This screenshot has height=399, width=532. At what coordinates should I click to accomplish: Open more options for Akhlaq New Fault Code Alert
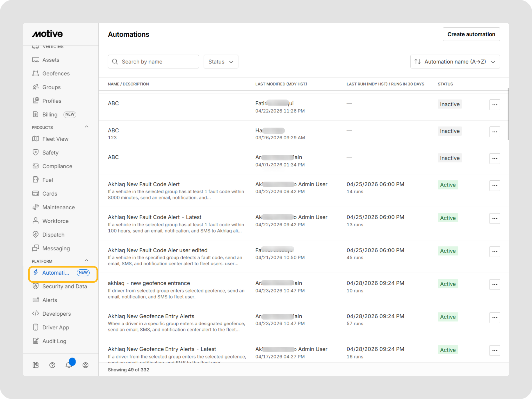(x=495, y=185)
